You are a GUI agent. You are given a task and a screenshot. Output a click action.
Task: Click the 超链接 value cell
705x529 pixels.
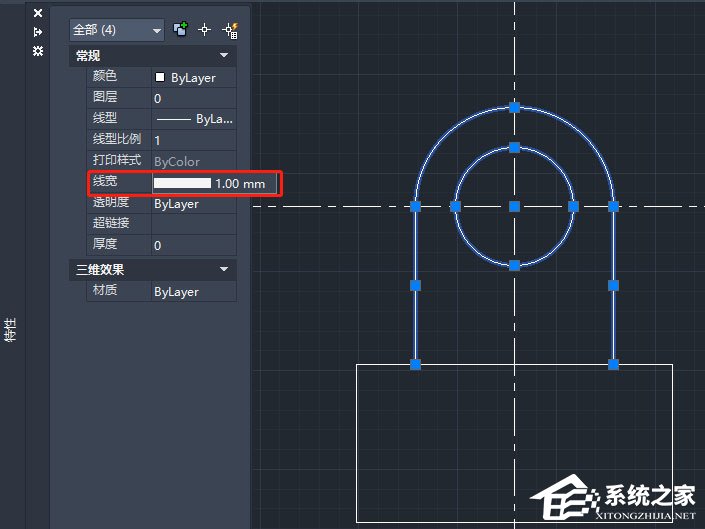click(x=194, y=224)
